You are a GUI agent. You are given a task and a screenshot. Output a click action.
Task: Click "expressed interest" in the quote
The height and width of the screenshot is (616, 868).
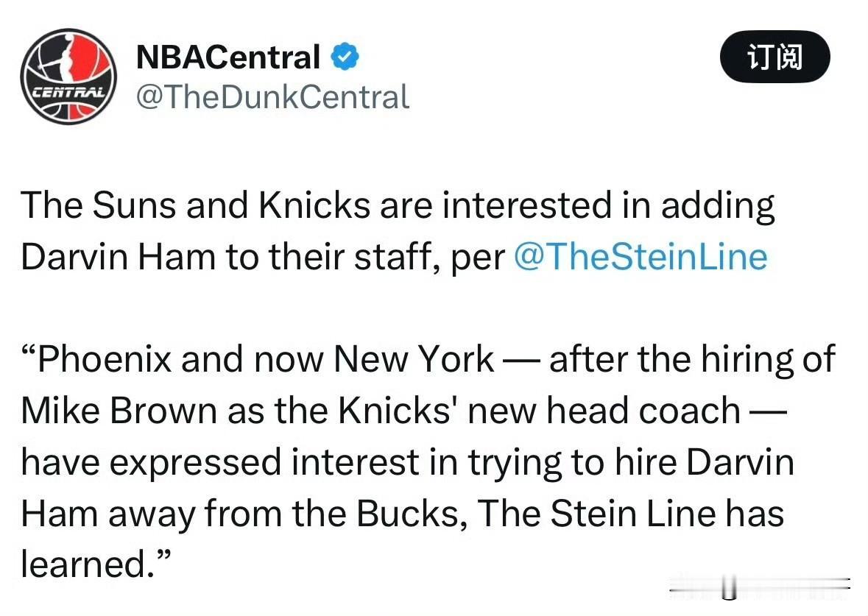[x=264, y=463]
